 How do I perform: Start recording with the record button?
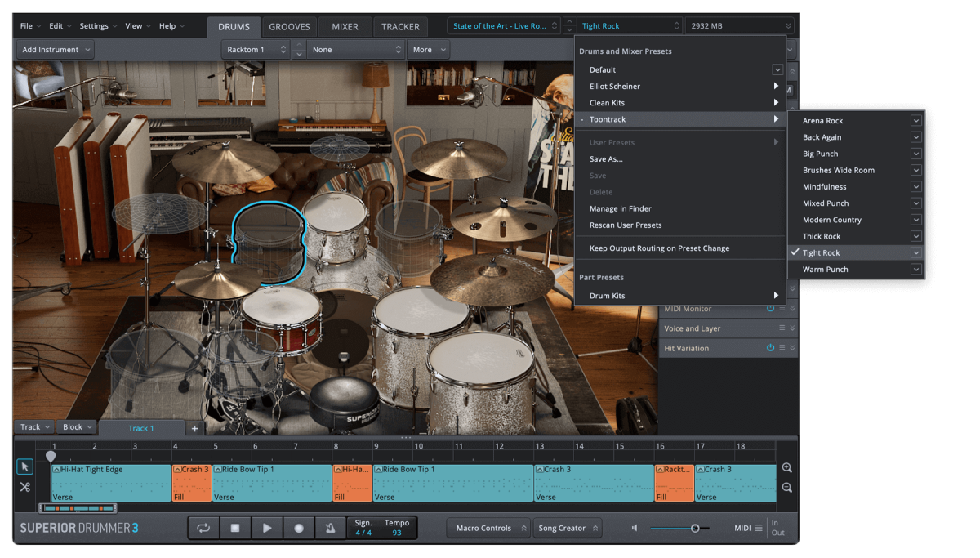coord(299,529)
